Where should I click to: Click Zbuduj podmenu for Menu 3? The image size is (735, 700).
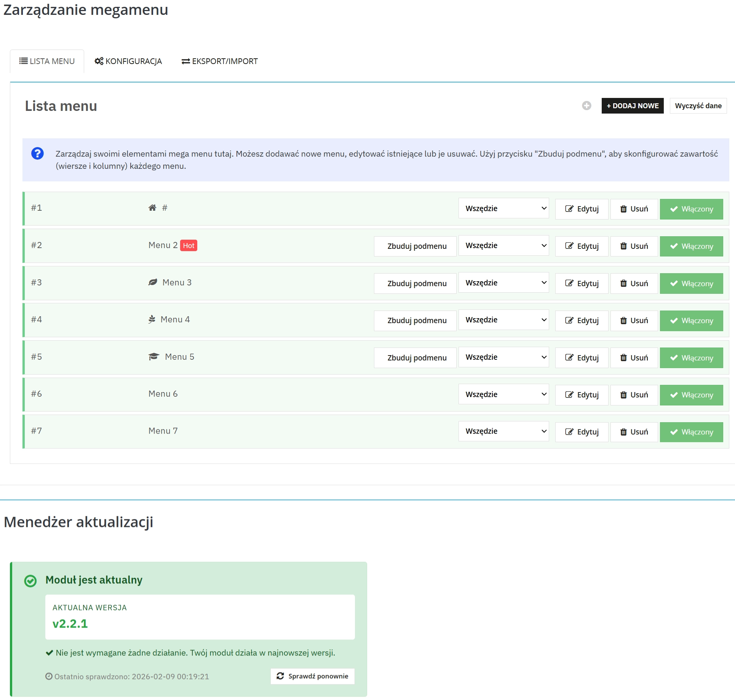coord(415,283)
